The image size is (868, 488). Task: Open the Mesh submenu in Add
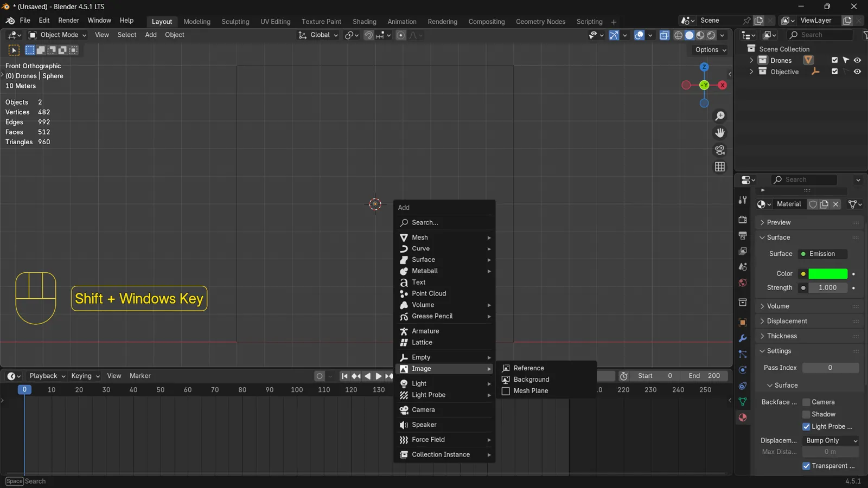tap(445, 237)
